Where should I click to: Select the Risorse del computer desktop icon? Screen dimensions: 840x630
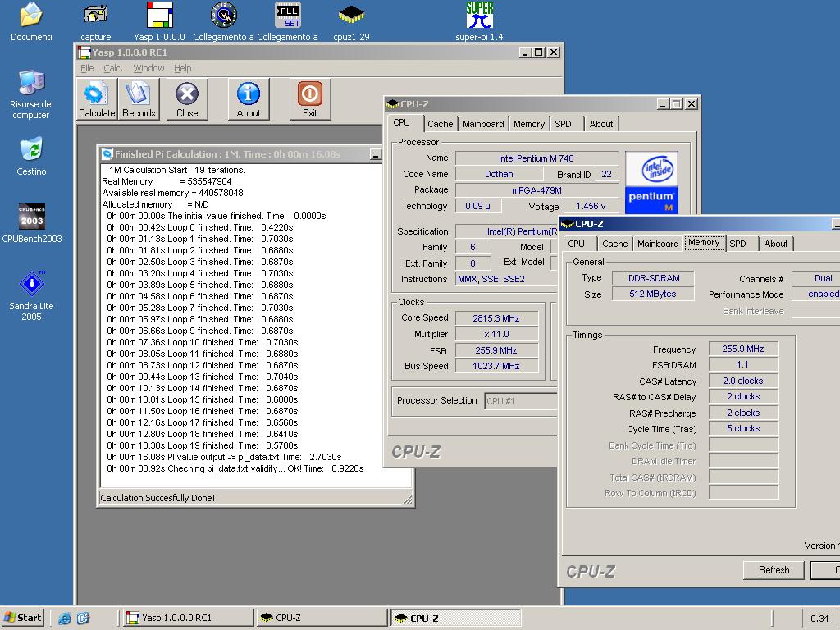click(31, 83)
